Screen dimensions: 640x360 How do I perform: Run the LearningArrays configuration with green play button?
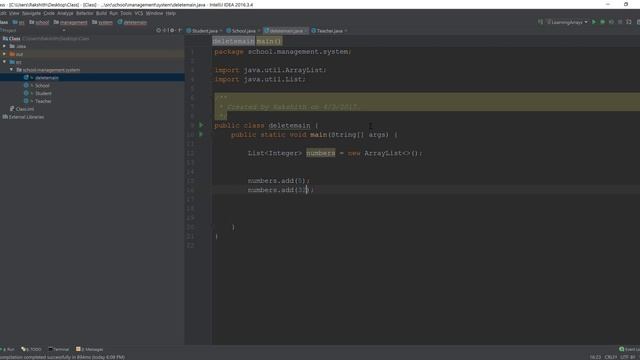pyautogui.click(x=594, y=22)
